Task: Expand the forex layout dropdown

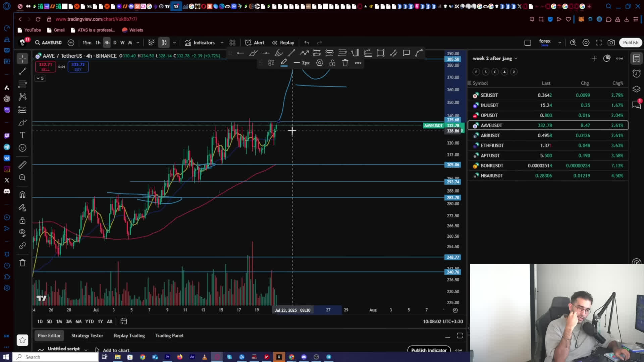Action: click(559, 43)
